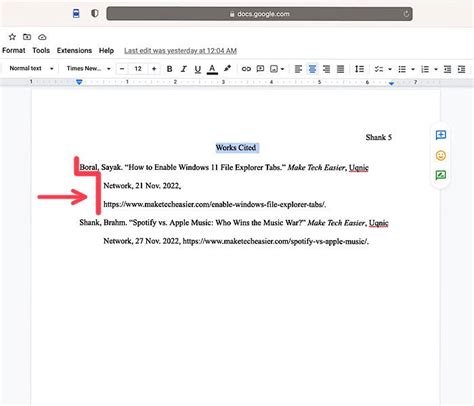Click the increase indent icon
The height and width of the screenshot is (406, 474).
tap(461, 69)
